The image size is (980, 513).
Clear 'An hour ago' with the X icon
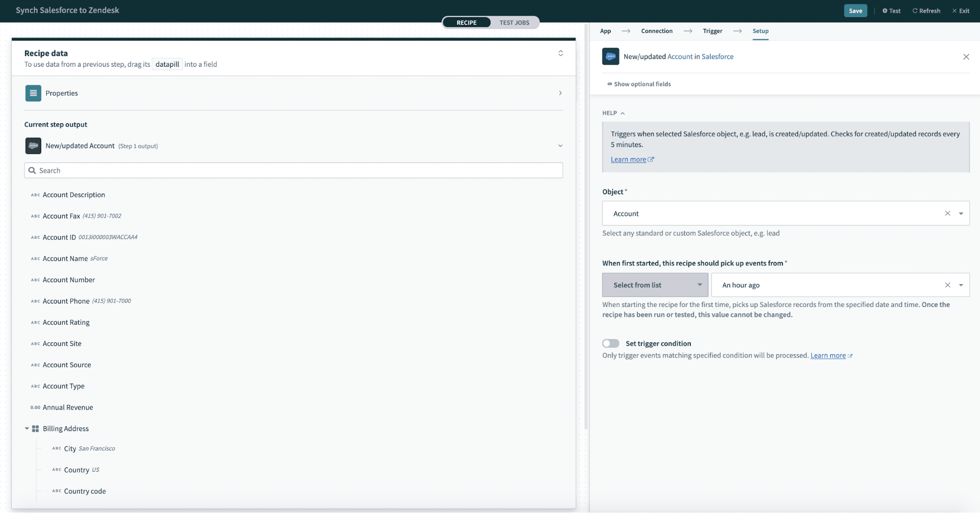pos(948,284)
